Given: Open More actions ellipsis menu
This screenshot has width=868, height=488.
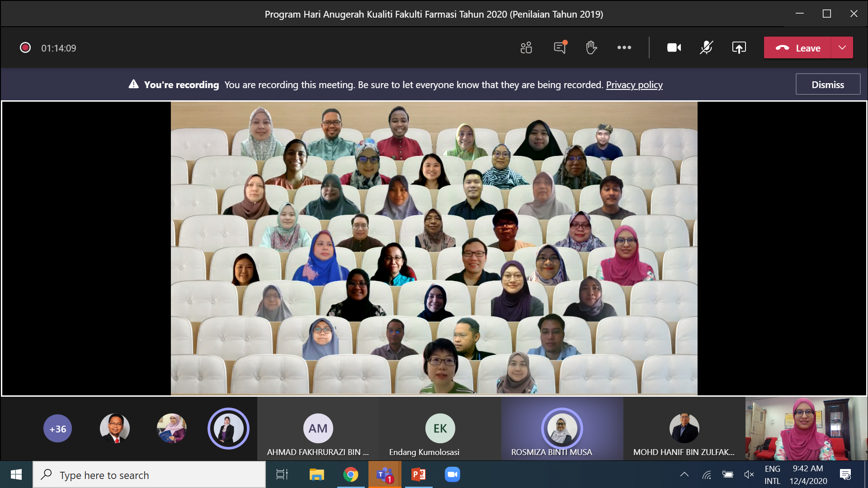Looking at the screenshot, I should point(624,48).
